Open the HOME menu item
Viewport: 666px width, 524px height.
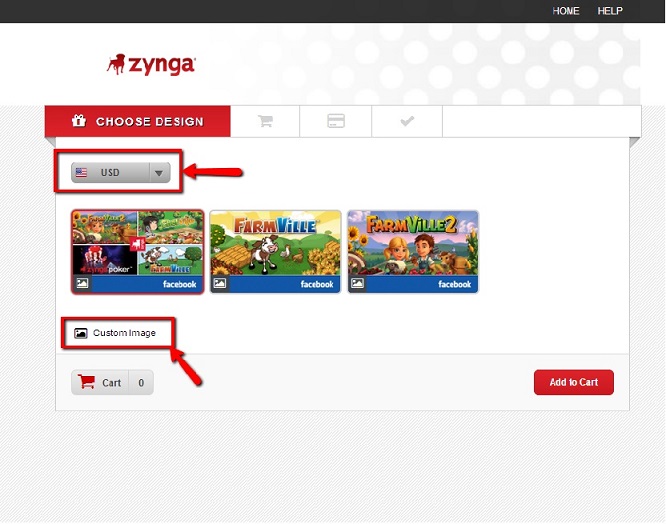(x=566, y=11)
